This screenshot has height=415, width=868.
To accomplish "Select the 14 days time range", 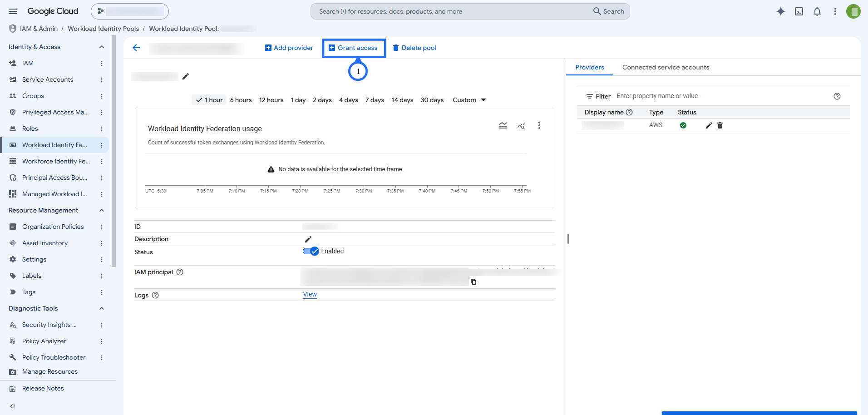I will pos(403,100).
